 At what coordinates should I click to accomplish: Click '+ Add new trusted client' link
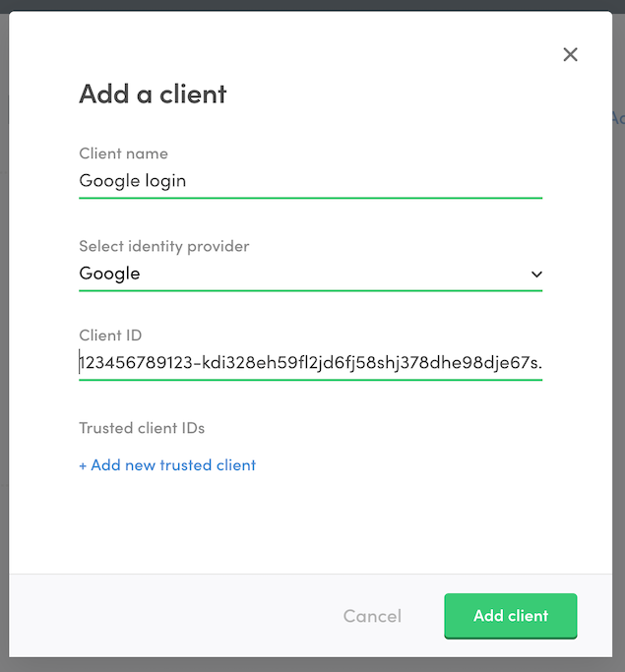(x=167, y=465)
